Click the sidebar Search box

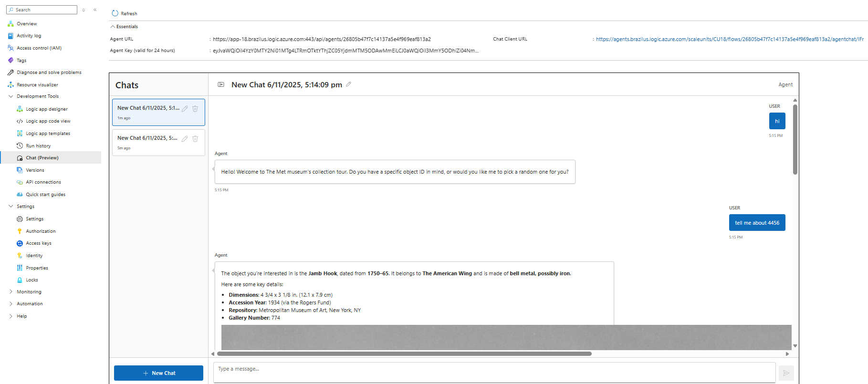point(42,10)
